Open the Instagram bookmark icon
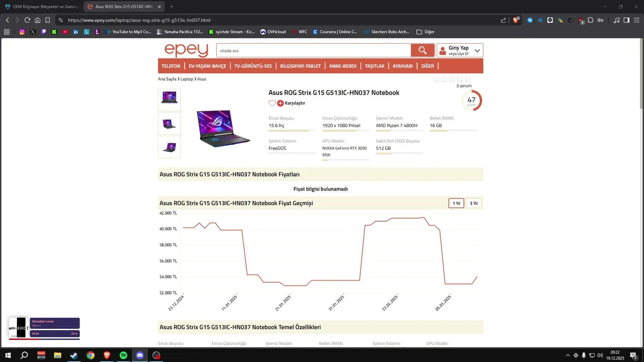The width and height of the screenshot is (644, 362). point(22,32)
